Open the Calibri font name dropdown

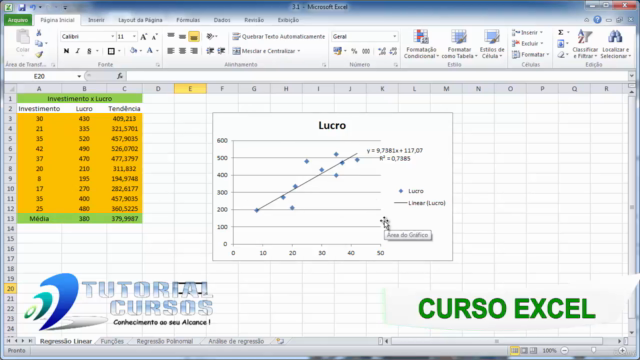point(113,37)
